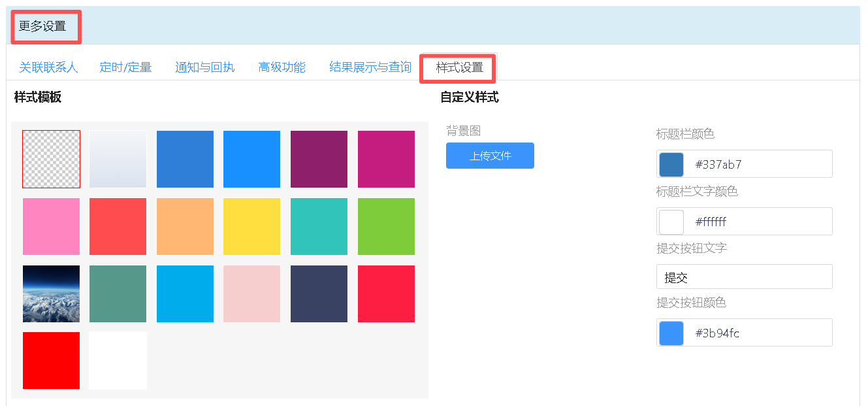
Task: Switch to 结果展示与查询 tab
Action: [370, 67]
